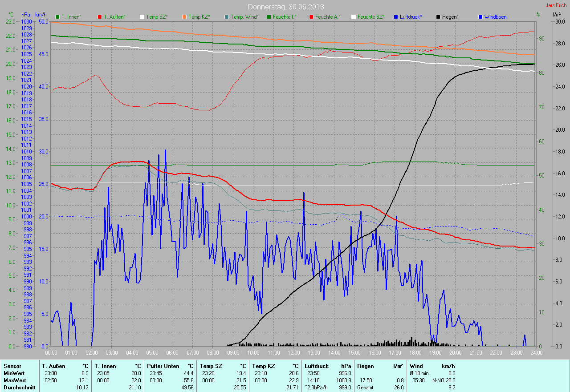Viewport: 570px width, 392px height.
Task: Click the Jarz Erich label
Action: point(556,5)
